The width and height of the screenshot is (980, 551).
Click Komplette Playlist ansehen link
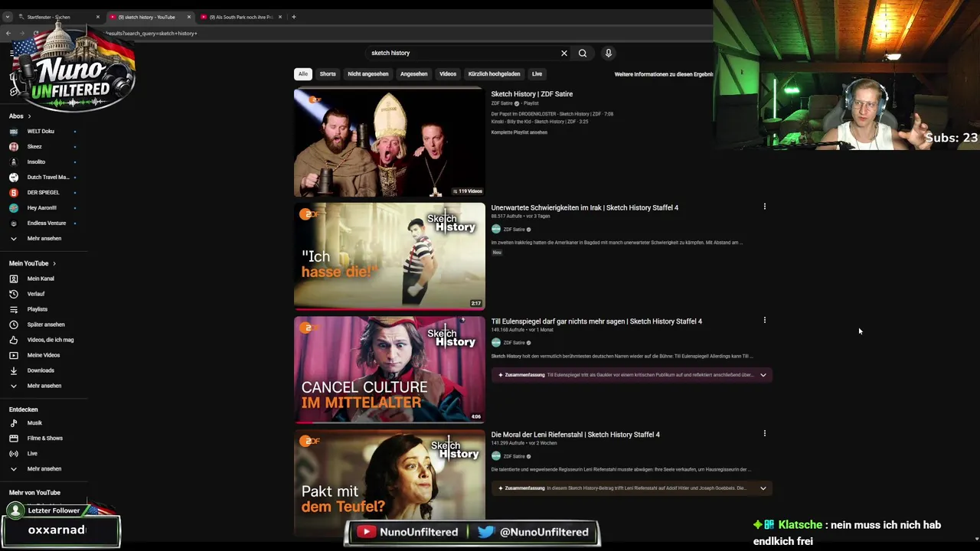519,132
